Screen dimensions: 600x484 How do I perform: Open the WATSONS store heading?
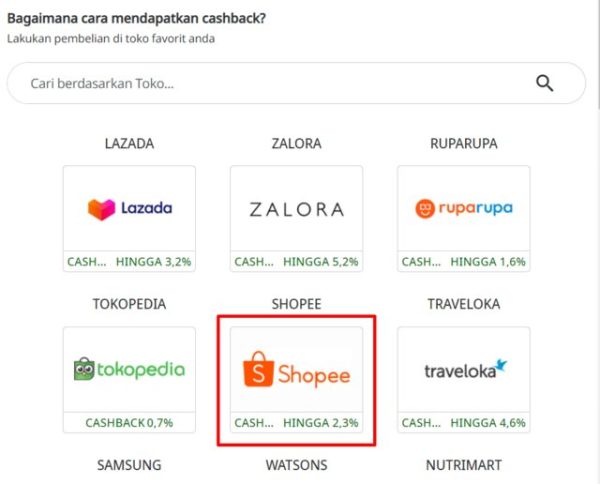(296, 465)
